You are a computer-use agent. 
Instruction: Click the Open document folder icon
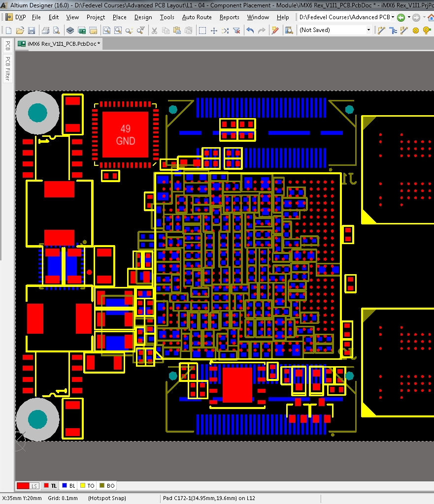click(x=20, y=31)
